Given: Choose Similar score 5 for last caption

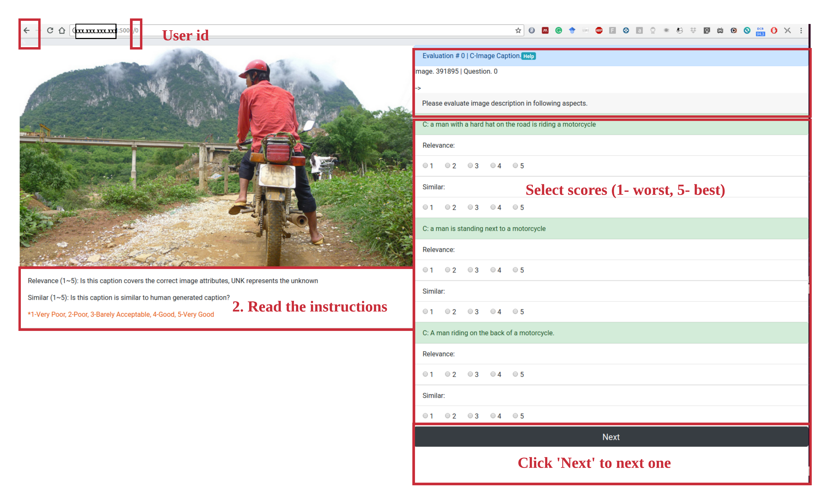Looking at the screenshot, I should [x=515, y=416].
